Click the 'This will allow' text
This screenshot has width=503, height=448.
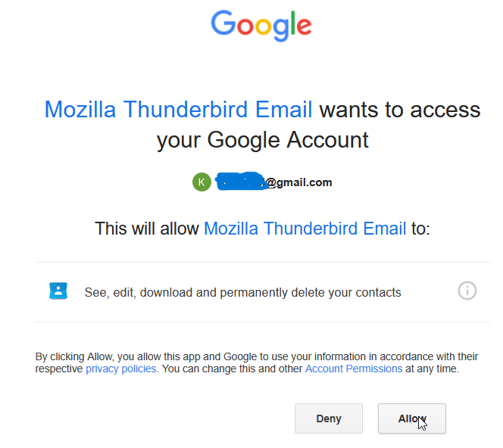[147, 228]
